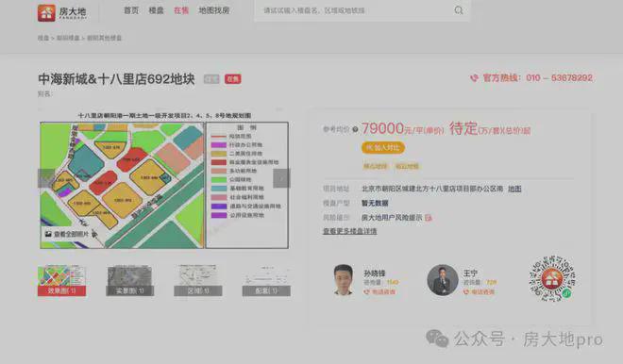Click the grey badge beside the property title
Viewport: 623px width, 364px height.
[211, 79]
